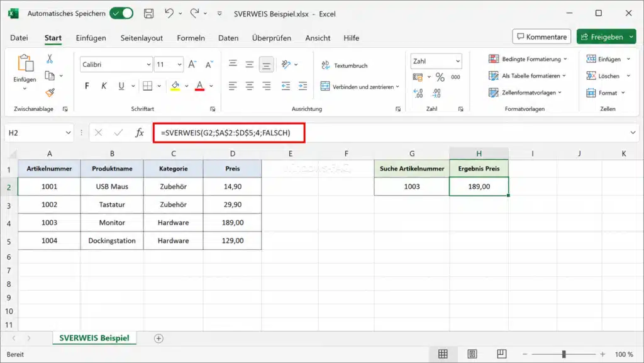Open the ribbon's Einfügen tab

pos(91,38)
